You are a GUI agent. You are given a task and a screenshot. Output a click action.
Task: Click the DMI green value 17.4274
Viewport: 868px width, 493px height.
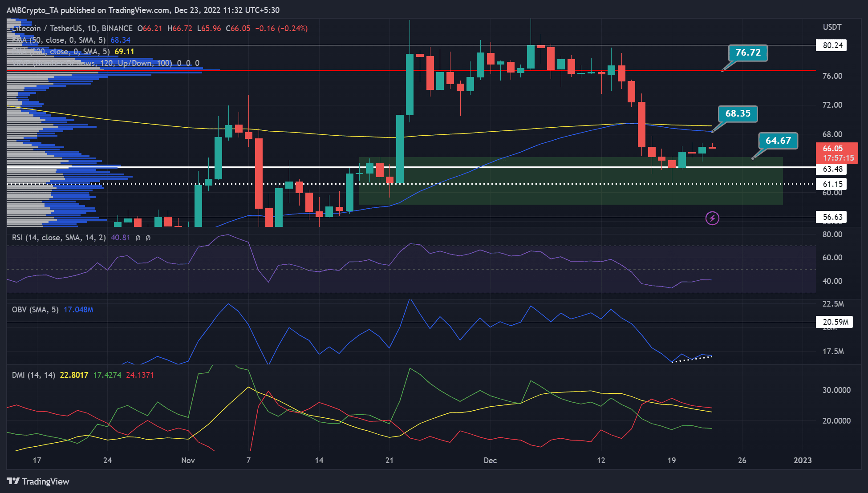[107, 375]
